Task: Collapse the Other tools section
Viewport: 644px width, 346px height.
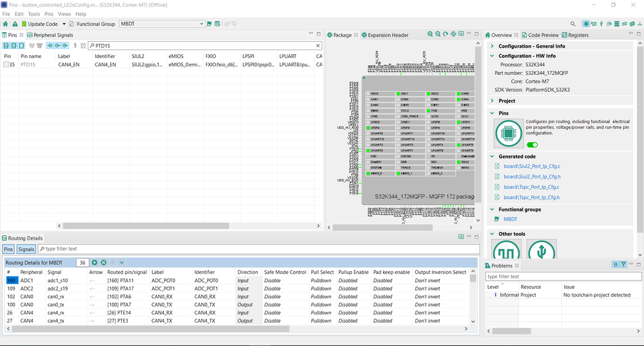Action: tap(492, 234)
